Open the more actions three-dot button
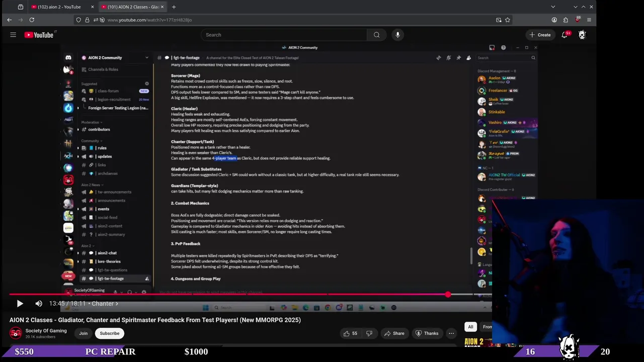Screen dimensions: 644x362 pyautogui.click(x=451, y=333)
